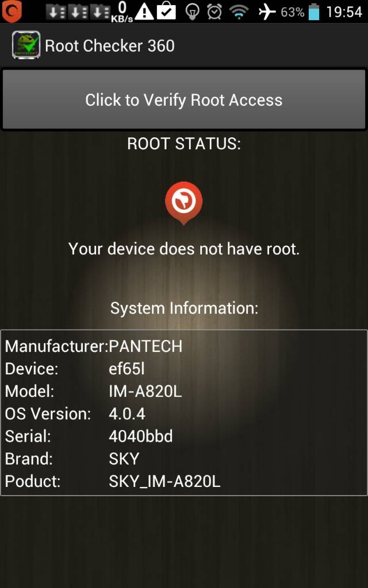This screenshot has height=588, width=368.
Task: Tap the battery level icon
Action: 313,11
